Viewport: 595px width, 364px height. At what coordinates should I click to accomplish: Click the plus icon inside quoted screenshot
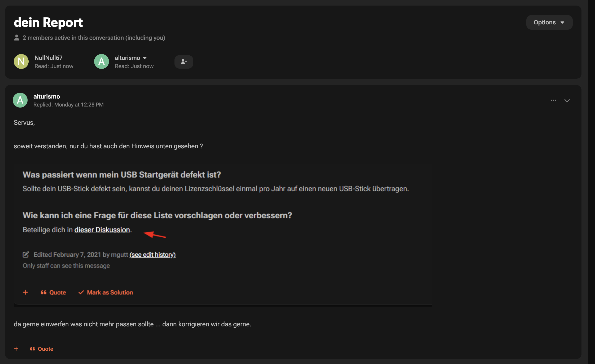click(25, 292)
